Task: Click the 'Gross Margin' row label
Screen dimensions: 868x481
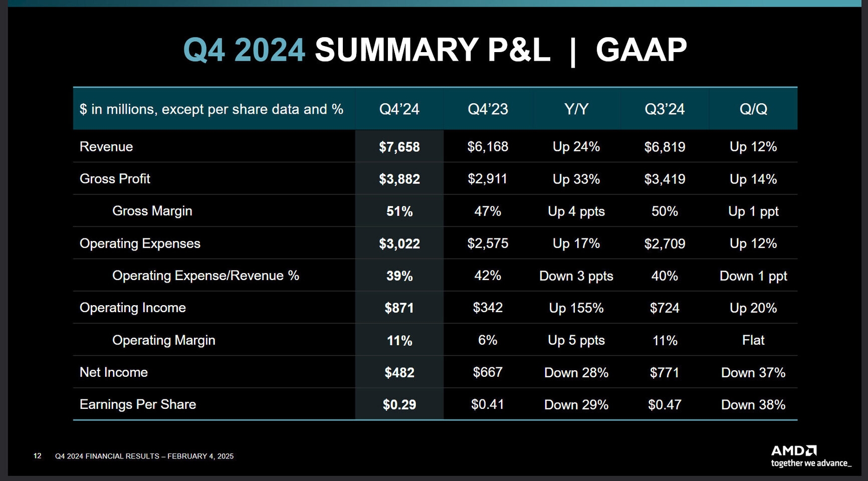Action: point(152,211)
